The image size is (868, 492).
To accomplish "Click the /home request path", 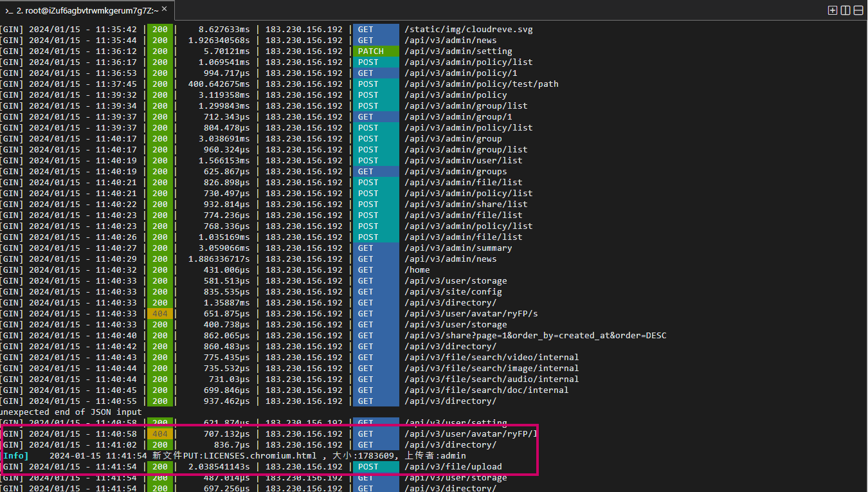I will (x=417, y=270).
